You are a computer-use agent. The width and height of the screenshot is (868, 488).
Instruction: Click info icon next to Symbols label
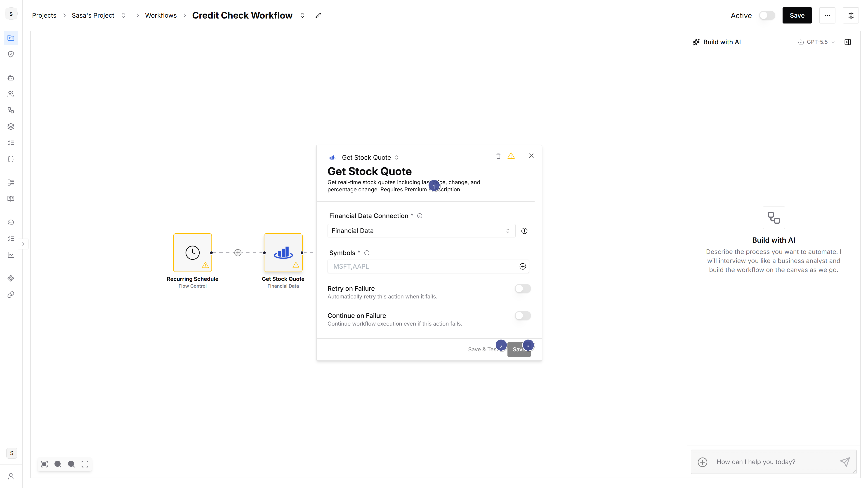pyautogui.click(x=367, y=253)
